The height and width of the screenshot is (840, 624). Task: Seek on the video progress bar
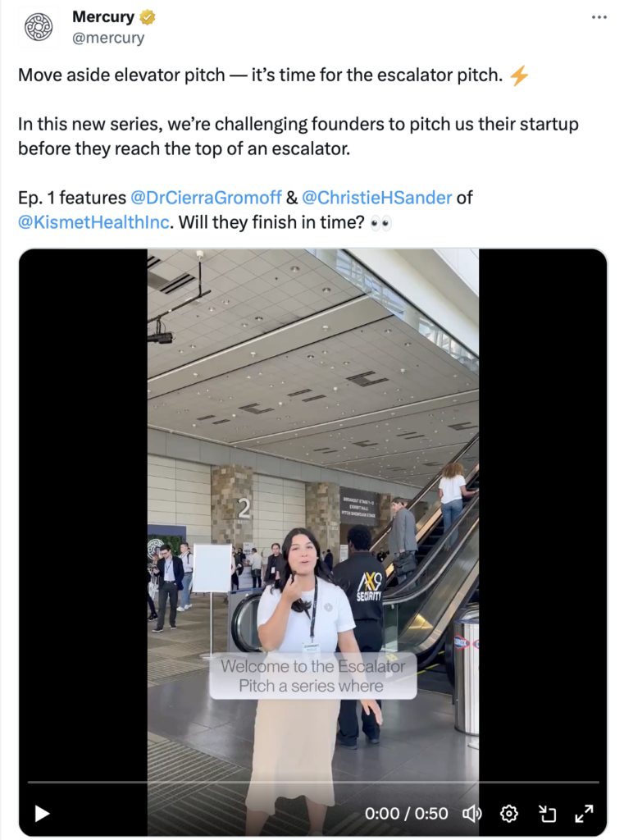[312, 783]
